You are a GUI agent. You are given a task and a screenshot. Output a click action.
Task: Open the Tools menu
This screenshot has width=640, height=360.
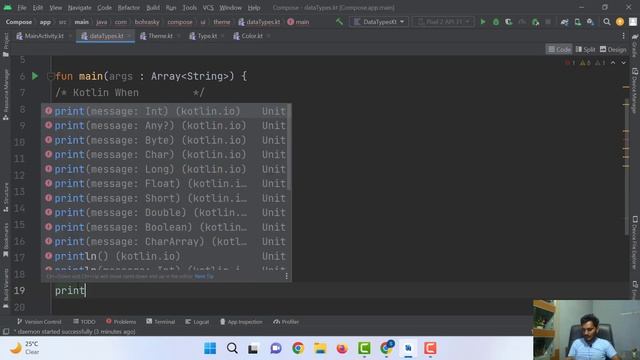click(189, 8)
